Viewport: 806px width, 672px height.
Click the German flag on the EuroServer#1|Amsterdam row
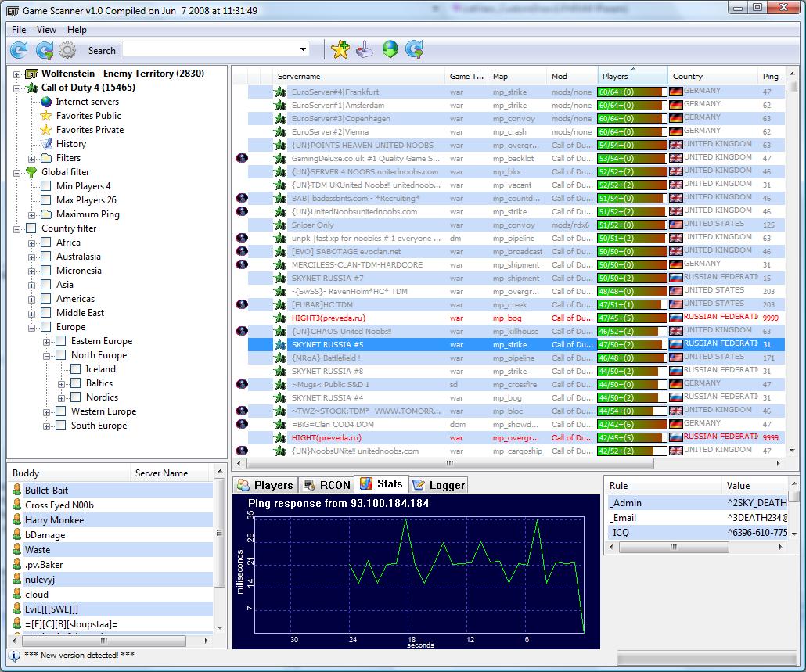(676, 105)
